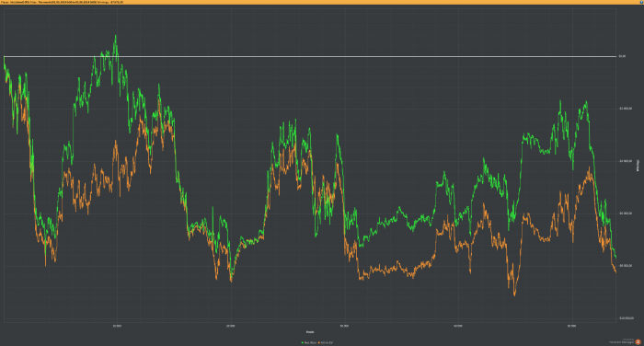Click the Hands x-axis title

pos(310,331)
